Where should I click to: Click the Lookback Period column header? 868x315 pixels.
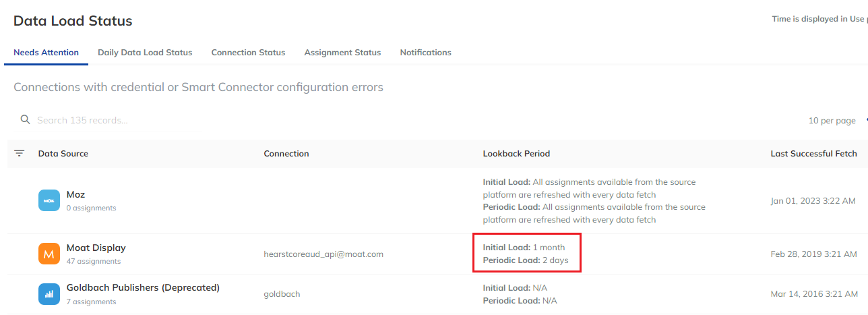coord(516,154)
